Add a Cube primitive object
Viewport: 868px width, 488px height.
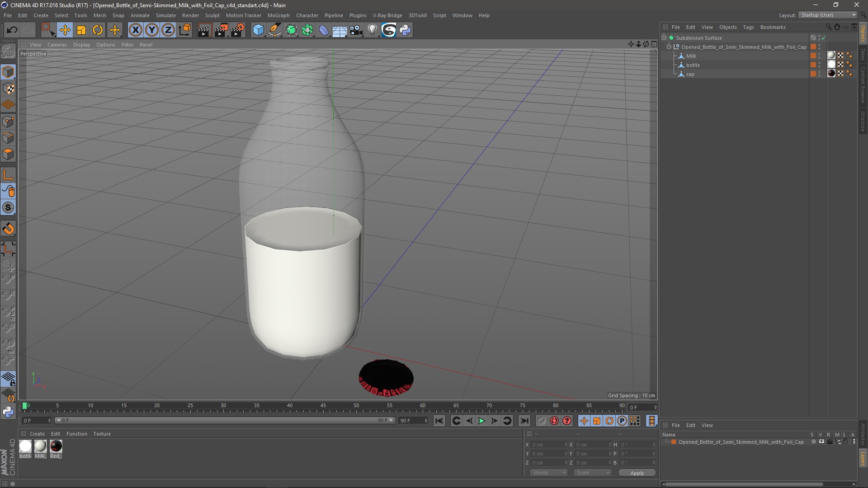pyautogui.click(x=258, y=30)
